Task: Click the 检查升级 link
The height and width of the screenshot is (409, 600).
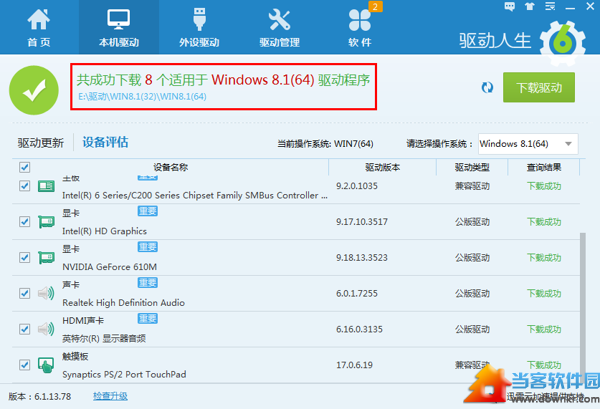Action: pos(111,396)
